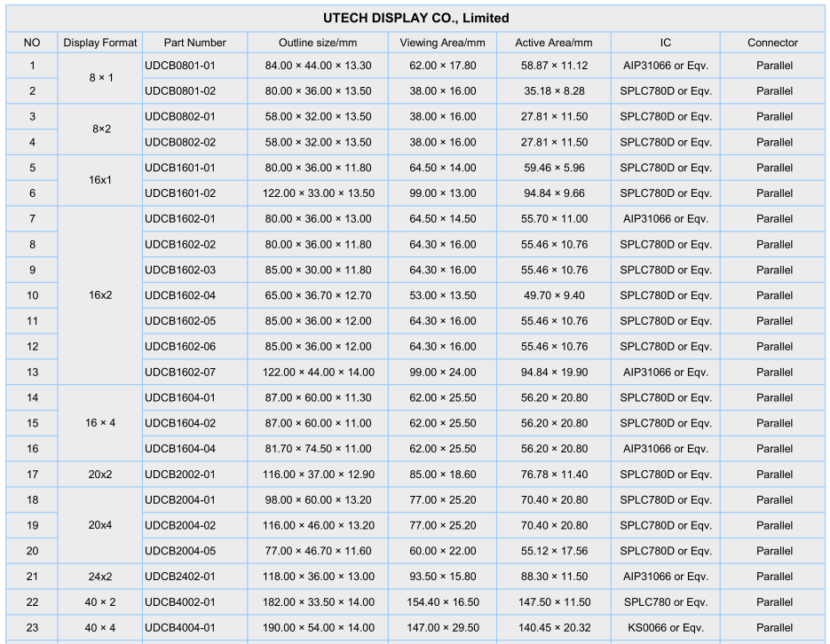Select the 20x4 display format cell
This screenshot has width=830, height=644.
[x=100, y=525]
